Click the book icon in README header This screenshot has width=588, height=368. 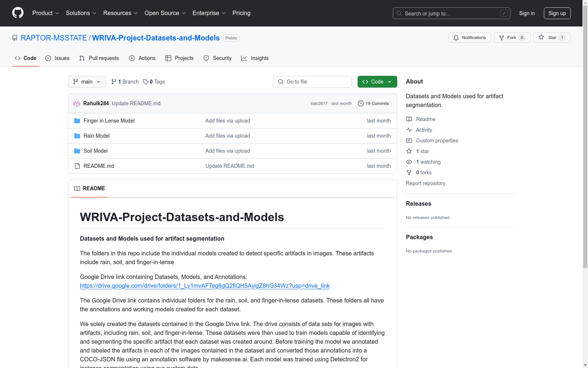(x=77, y=188)
